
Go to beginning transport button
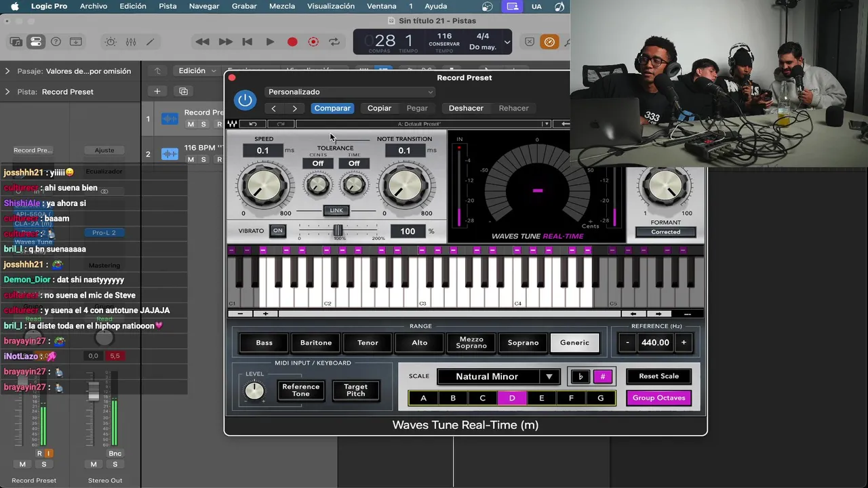pyautogui.click(x=248, y=42)
